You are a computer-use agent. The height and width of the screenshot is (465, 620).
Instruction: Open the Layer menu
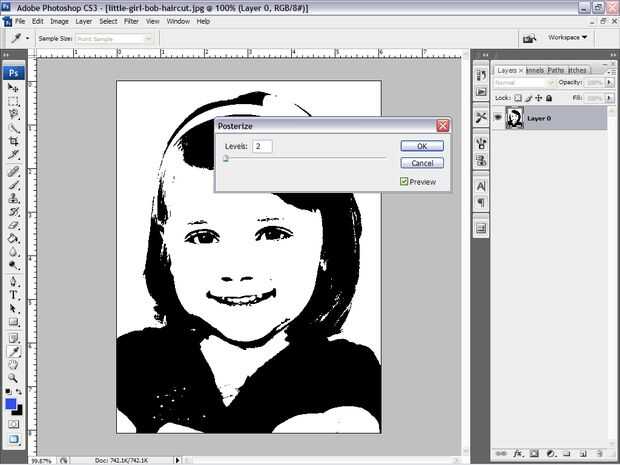tap(83, 21)
